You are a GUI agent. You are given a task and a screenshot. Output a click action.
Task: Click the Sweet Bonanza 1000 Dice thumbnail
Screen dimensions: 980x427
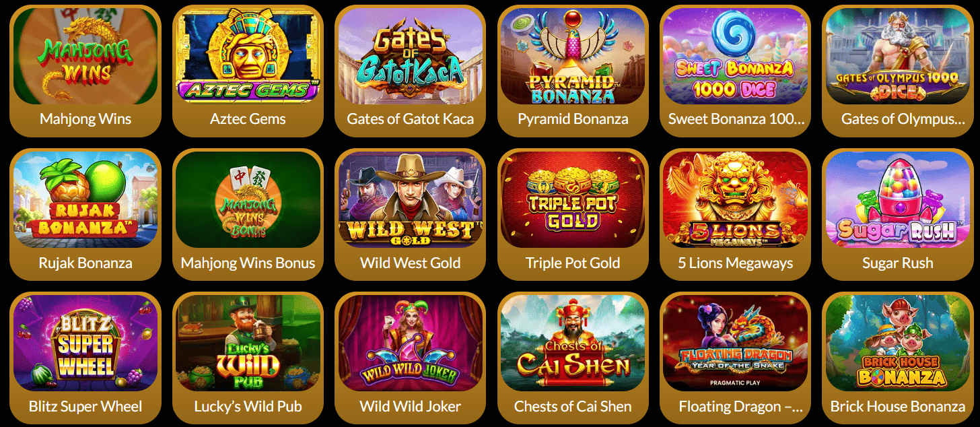736,56
